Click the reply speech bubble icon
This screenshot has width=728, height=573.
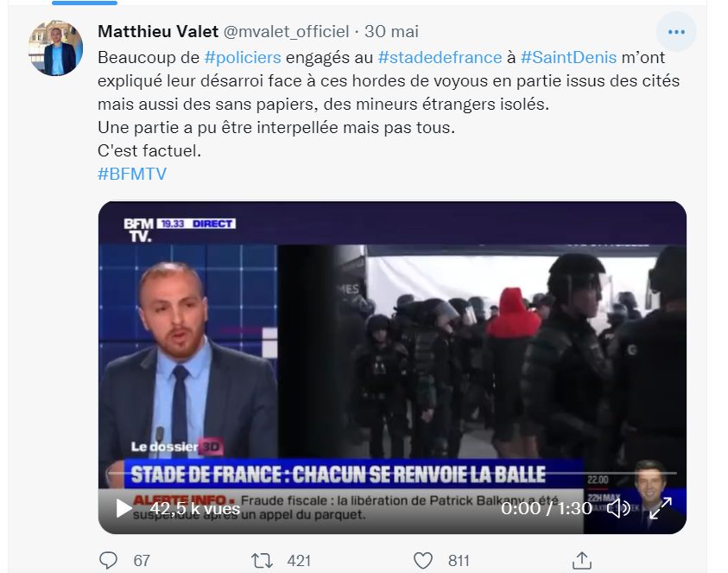108,560
